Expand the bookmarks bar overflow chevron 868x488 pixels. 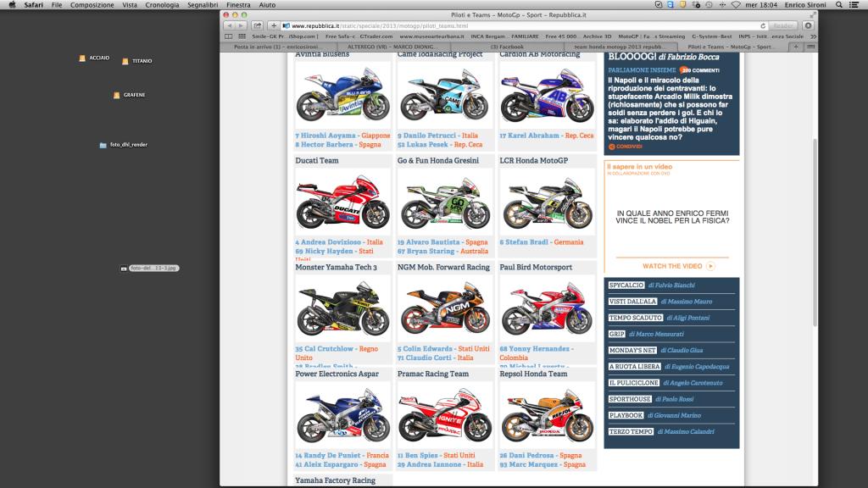tap(813, 36)
